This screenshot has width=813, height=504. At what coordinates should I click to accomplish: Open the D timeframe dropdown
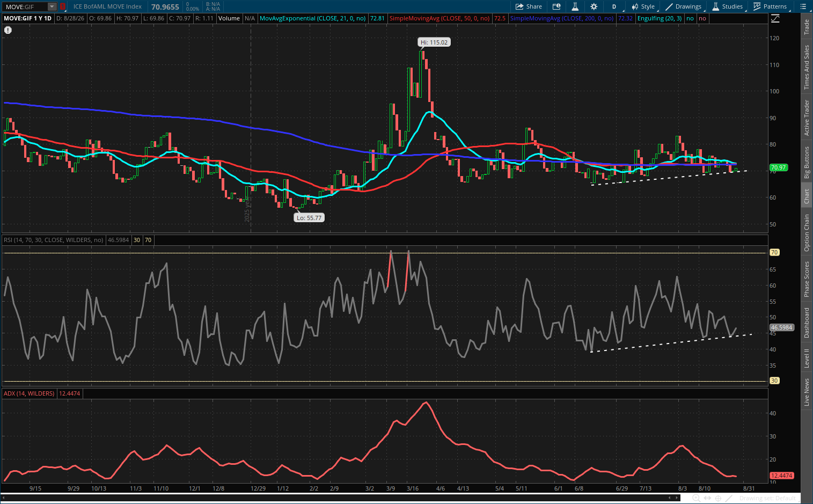(614, 6)
